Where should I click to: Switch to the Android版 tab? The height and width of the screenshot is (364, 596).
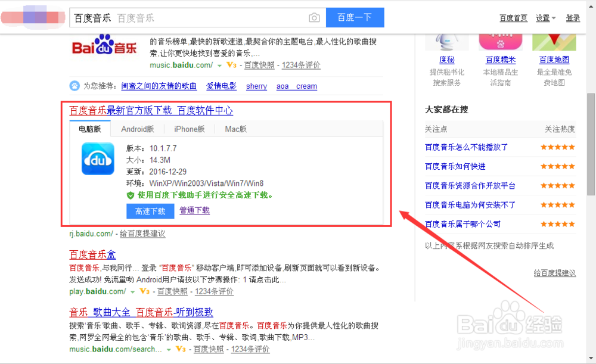[138, 129]
